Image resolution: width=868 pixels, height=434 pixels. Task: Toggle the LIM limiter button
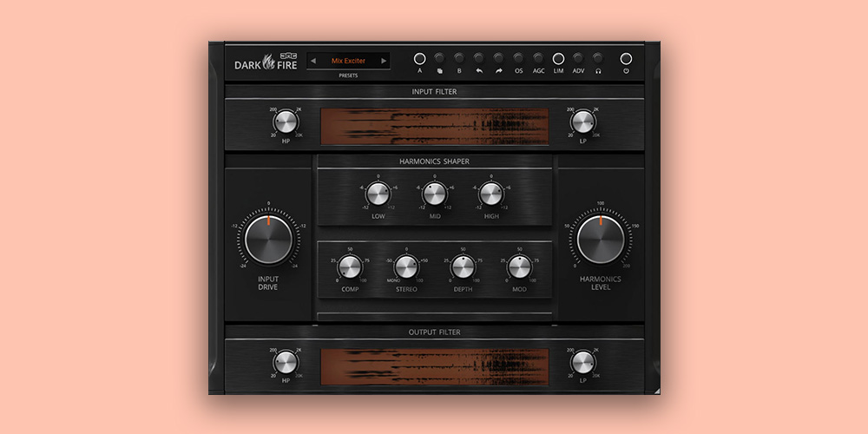coord(558,58)
